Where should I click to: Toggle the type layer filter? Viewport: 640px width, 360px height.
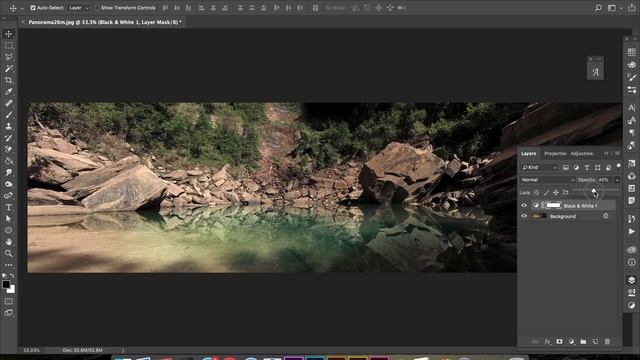click(x=587, y=167)
